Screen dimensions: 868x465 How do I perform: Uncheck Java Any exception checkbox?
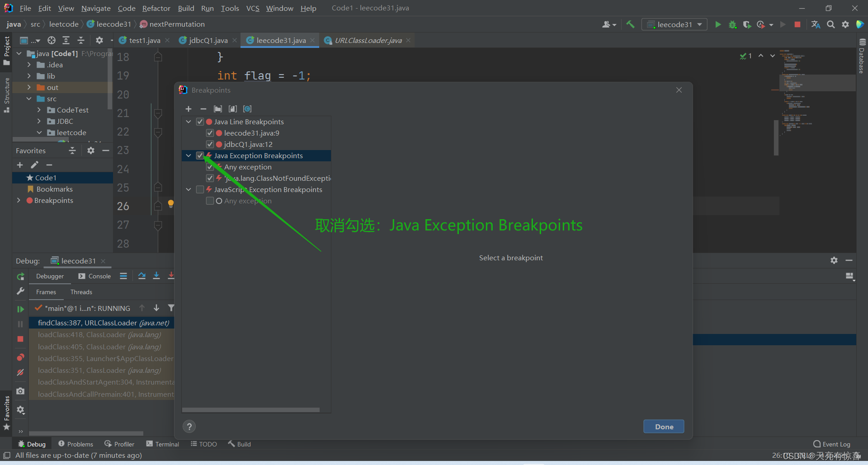click(x=210, y=167)
